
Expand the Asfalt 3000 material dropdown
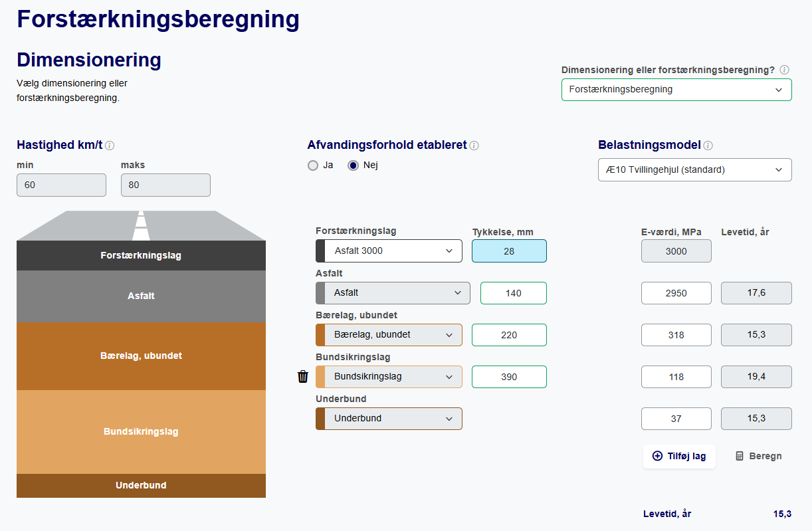click(x=389, y=251)
